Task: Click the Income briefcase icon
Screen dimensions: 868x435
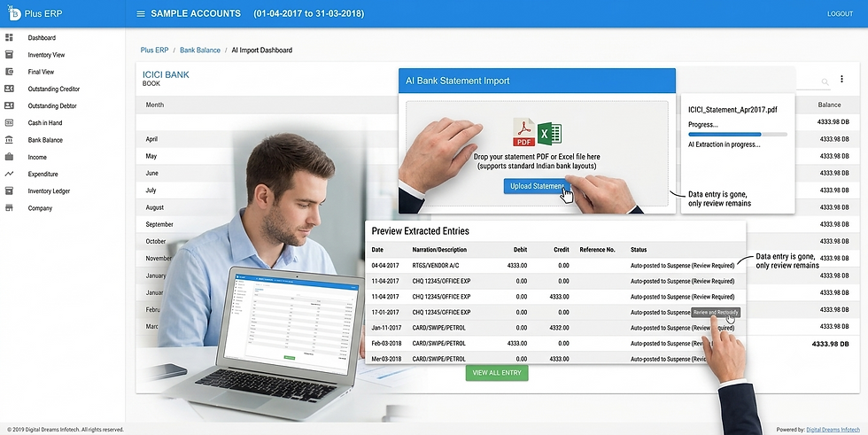Action: [9, 157]
